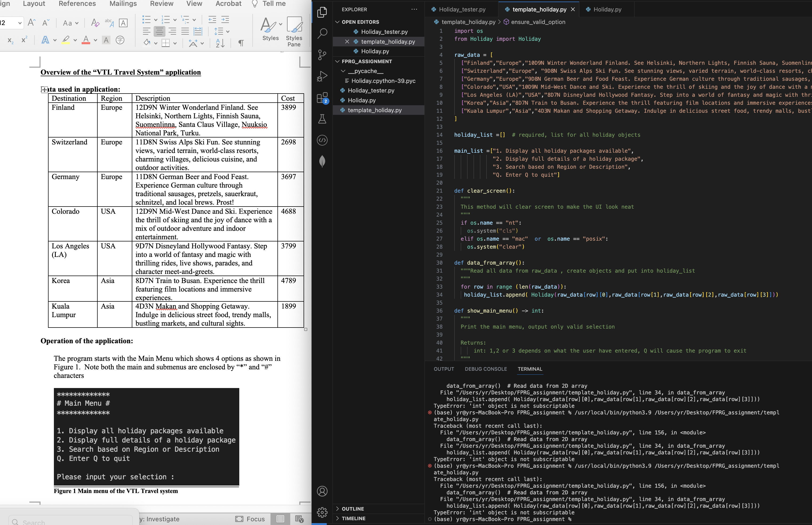Click the Focus button in status bar
The image size is (812, 525).
(250, 519)
